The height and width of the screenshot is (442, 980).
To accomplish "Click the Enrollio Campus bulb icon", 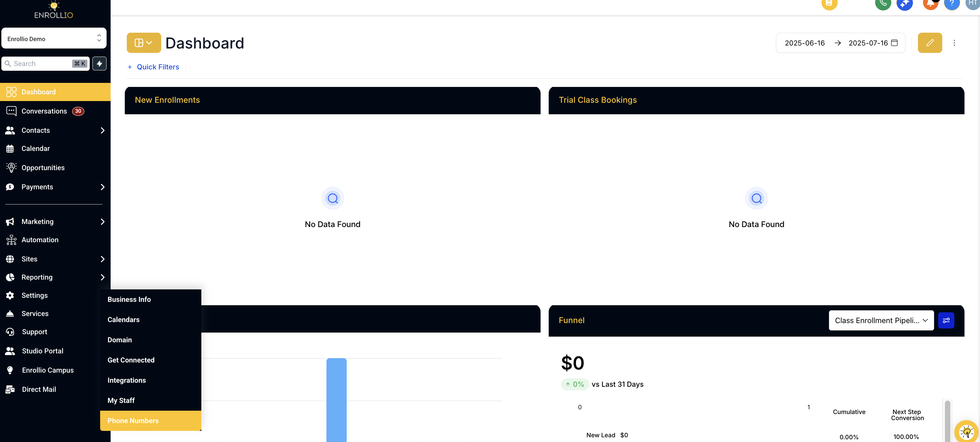I will coord(10,370).
